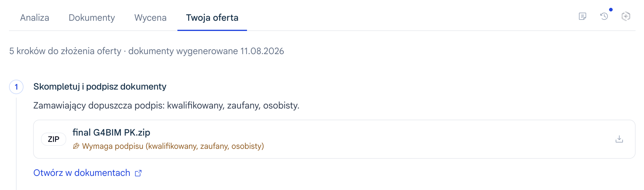Click the Wymaga podpisu warning text

click(x=173, y=146)
